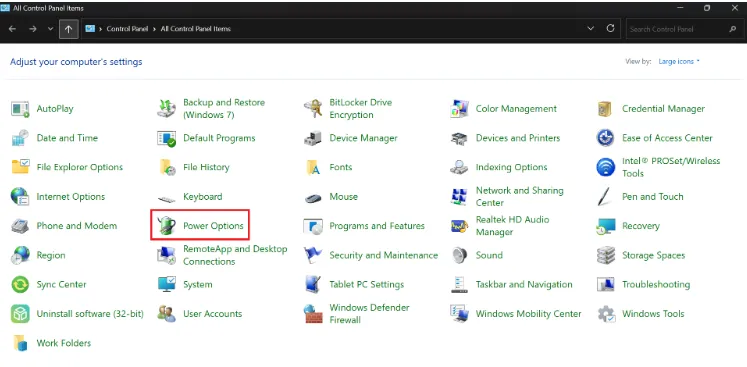
Task: Go forward with the forward arrow
Action: tap(32, 29)
